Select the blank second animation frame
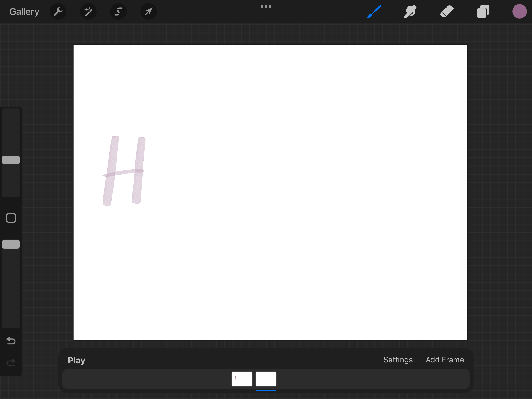This screenshot has height=399, width=532. pos(266,379)
